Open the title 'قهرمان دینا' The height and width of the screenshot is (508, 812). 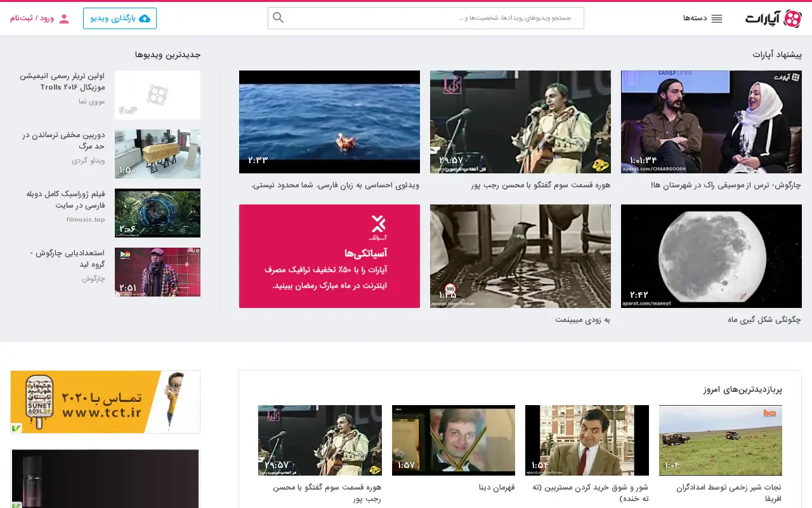[497, 488]
